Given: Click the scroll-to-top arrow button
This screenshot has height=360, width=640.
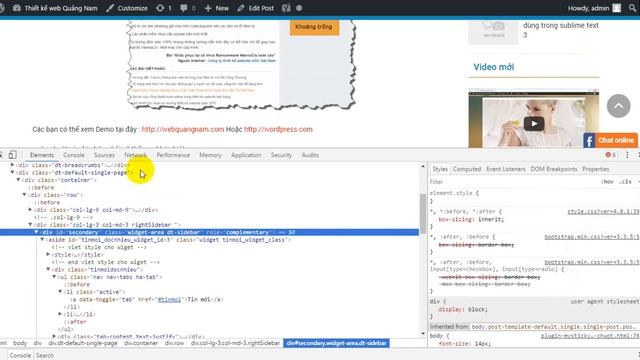Looking at the screenshot, I should 618,106.
